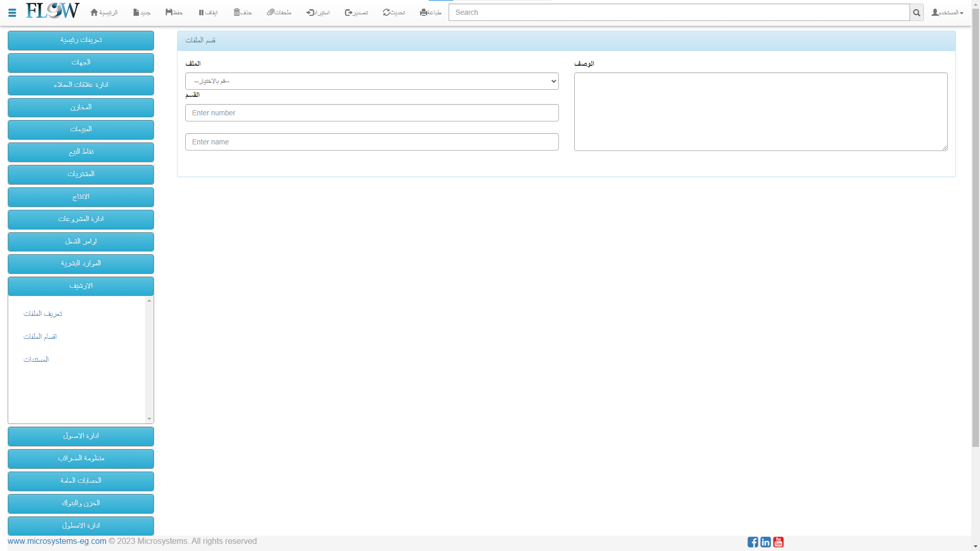This screenshot has height=551, width=980.
Task: Click the search magnifier button
Action: click(916, 13)
